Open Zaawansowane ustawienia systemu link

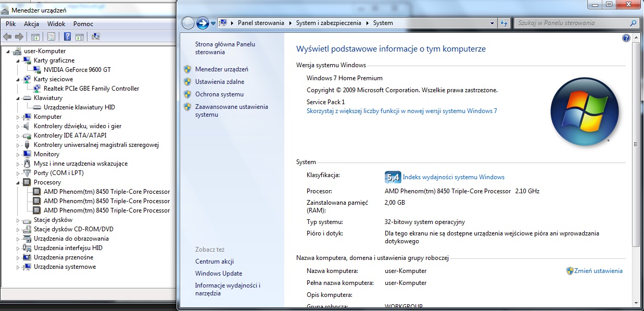click(232, 110)
